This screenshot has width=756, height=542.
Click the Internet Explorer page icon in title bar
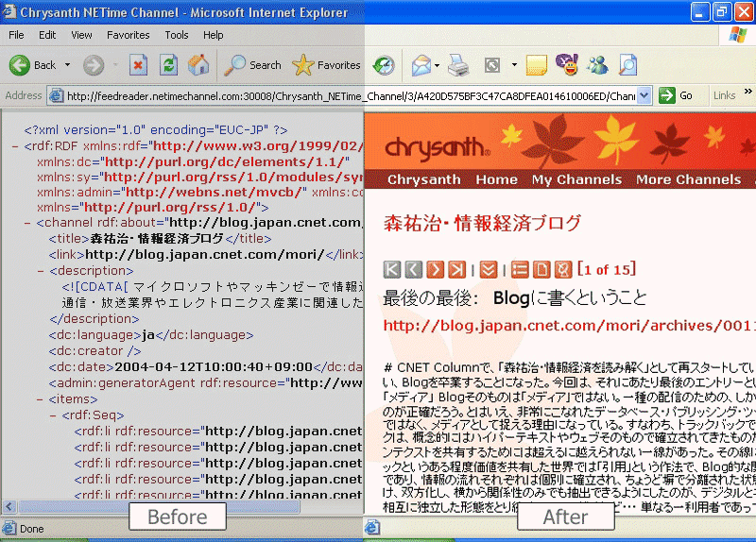click(9, 11)
